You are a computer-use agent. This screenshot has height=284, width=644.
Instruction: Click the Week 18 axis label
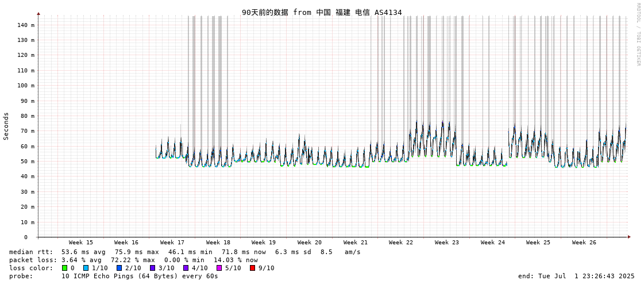pos(218,243)
